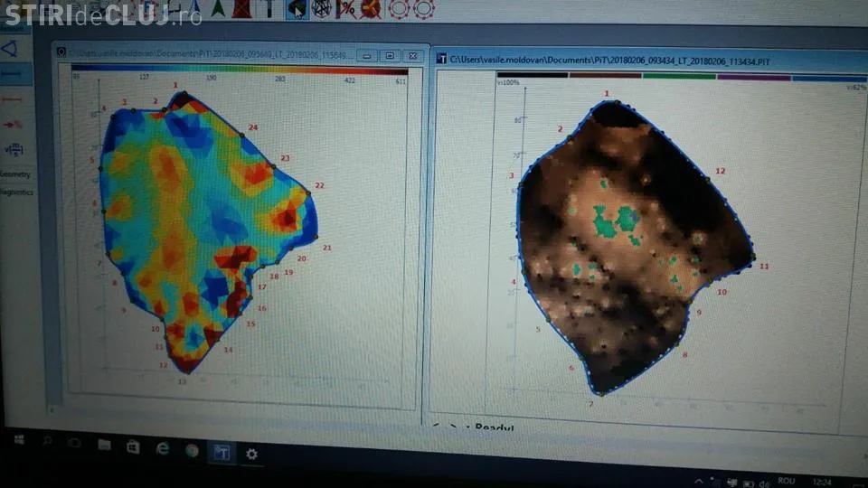Open the Diagnostics panel in left sidebar
The image size is (868, 488).
point(16,192)
